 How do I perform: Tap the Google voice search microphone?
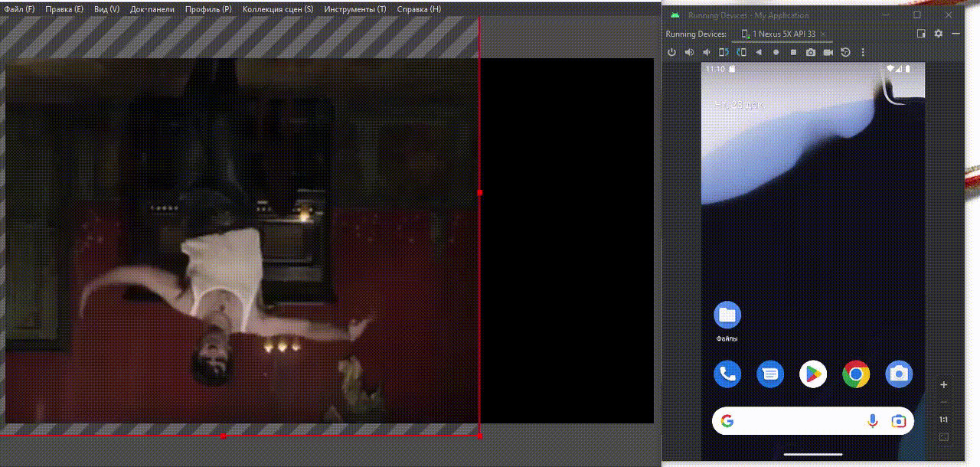(872, 421)
